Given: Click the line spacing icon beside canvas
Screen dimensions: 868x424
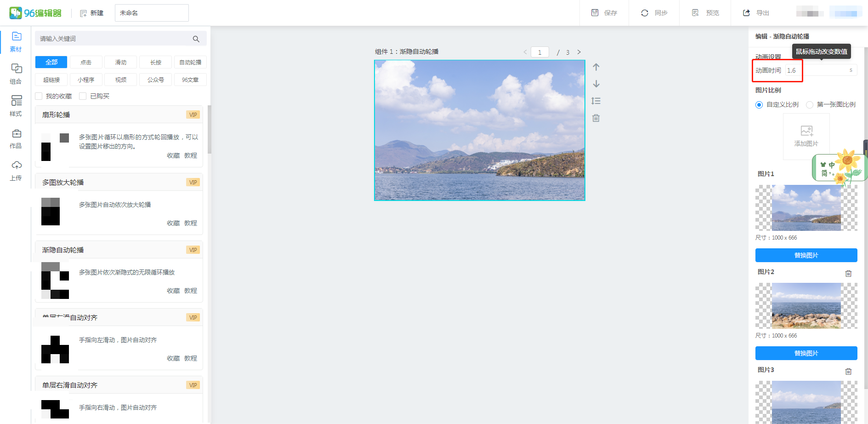Looking at the screenshot, I should [x=596, y=101].
